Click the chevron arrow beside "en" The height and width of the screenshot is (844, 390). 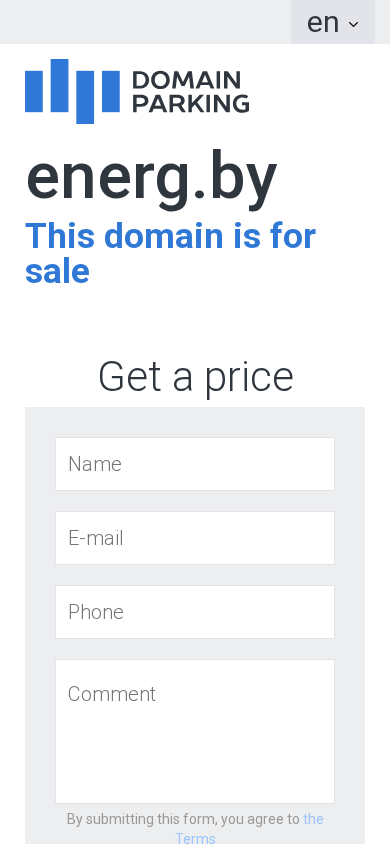pyautogui.click(x=353, y=24)
